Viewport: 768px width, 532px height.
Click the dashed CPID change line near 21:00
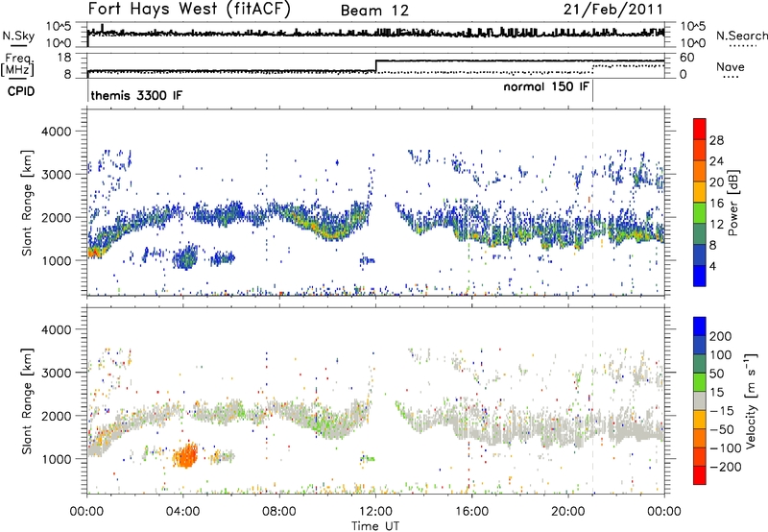[x=592, y=203]
